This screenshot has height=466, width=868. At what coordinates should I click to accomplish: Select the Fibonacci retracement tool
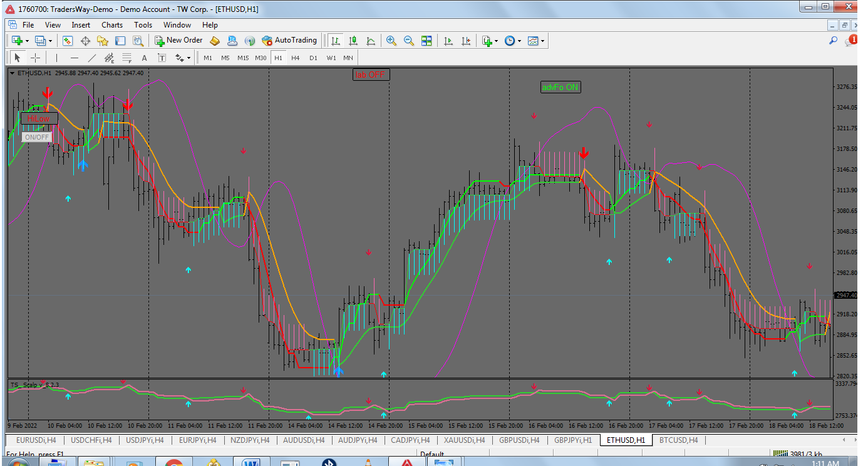click(x=127, y=58)
